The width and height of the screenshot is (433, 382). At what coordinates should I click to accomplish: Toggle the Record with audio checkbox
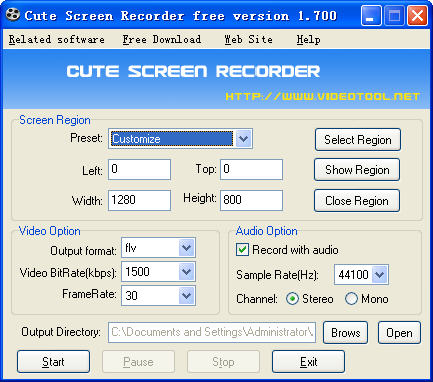pos(242,250)
